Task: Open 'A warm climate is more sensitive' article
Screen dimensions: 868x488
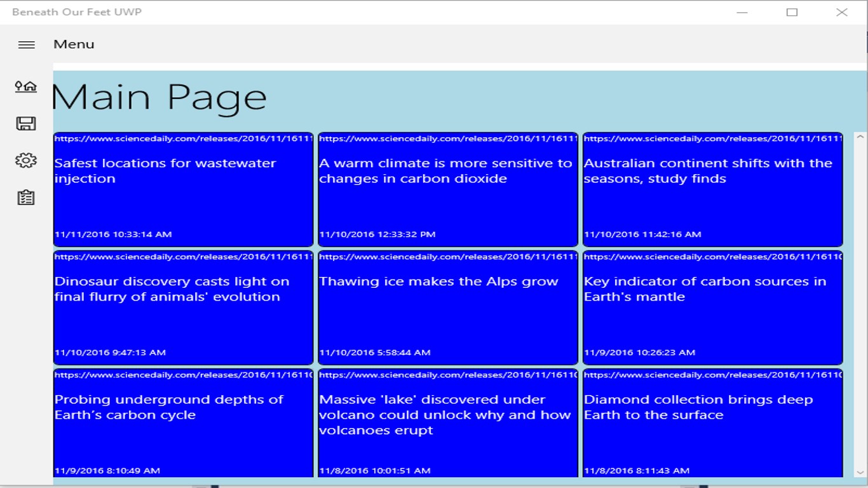Action: tap(448, 189)
